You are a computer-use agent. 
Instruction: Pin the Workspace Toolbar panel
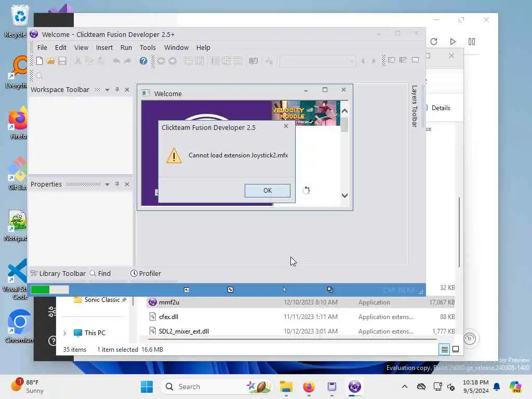pyautogui.click(x=117, y=89)
